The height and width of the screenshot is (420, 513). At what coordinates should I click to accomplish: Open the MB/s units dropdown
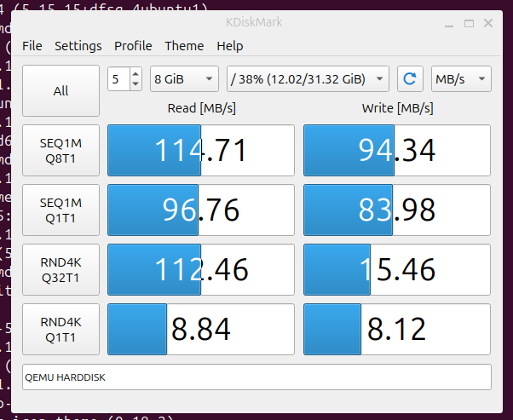pyautogui.click(x=461, y=79)
